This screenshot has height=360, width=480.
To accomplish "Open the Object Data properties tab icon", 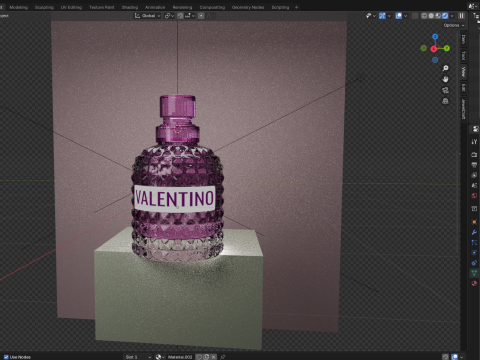I will point(474,273).
